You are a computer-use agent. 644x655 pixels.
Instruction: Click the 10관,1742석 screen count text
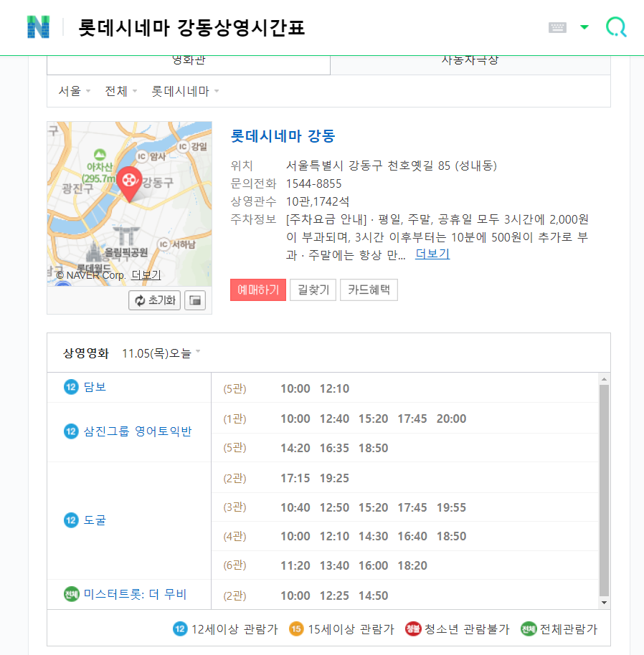pyautogui.click(x=318, y=202)
